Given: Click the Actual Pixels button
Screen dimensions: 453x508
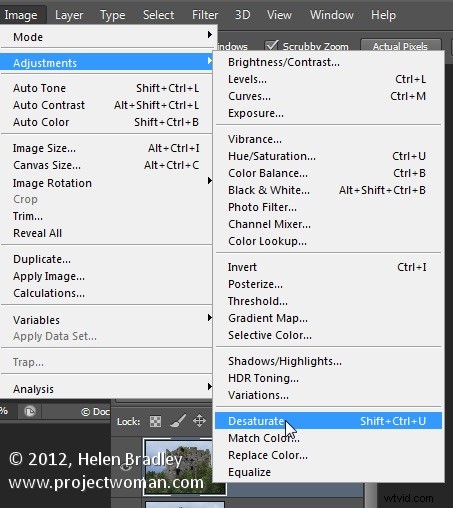Looking at the screenshot, I should (x=400, y=46).
